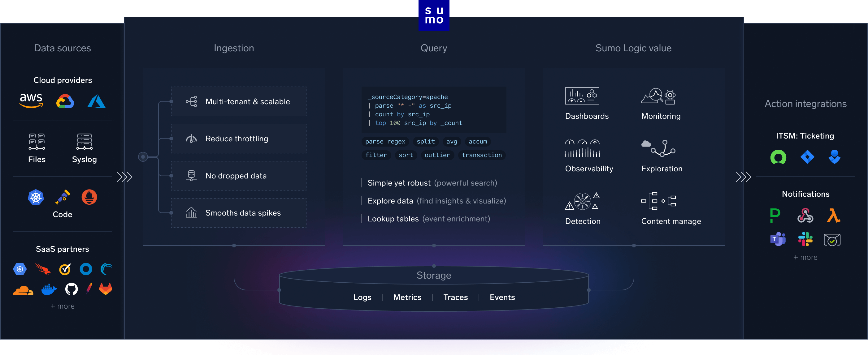Click the _sourceCategory=apache query line
Image resolution: width=868 pixels, height=355 pixels.
[407, 97]
